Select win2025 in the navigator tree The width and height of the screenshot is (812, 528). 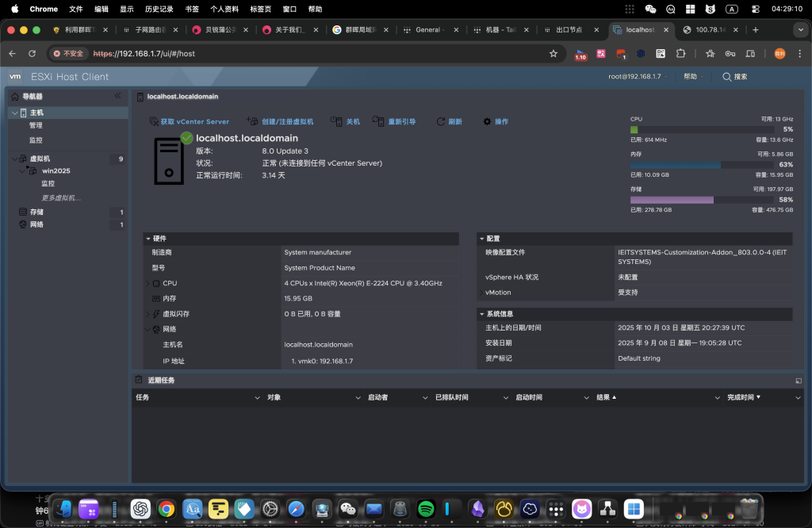coord(56,171)
